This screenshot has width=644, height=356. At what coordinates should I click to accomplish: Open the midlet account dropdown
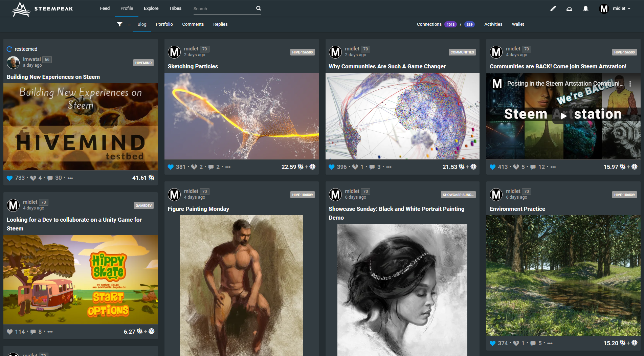coord(622,9)
